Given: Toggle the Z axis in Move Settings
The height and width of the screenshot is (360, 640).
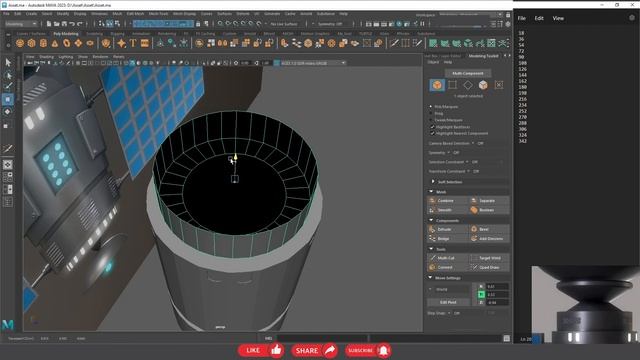Looking at the screenshot, I should click(x=481, y=302).
